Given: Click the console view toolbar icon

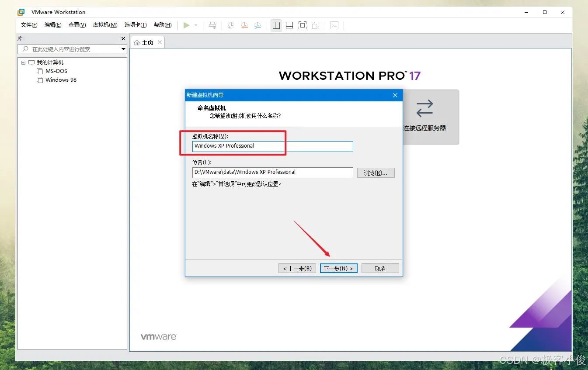Looking at the screenshot, I should (x=334, y=25).
